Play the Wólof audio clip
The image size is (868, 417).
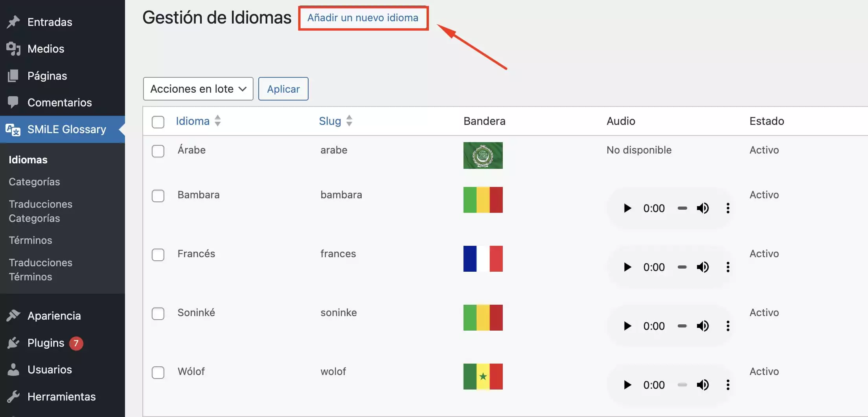tap(627, 385)
